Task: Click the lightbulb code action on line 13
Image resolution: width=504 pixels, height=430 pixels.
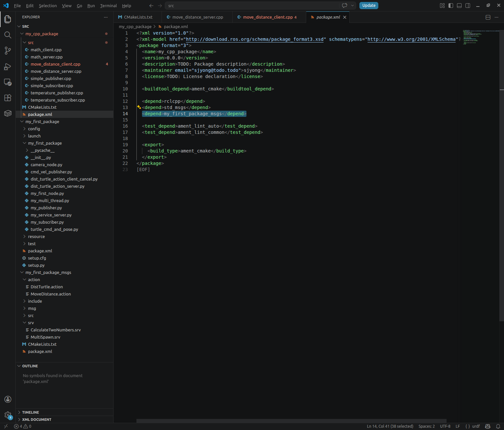Action: click(x=139, y=107)
